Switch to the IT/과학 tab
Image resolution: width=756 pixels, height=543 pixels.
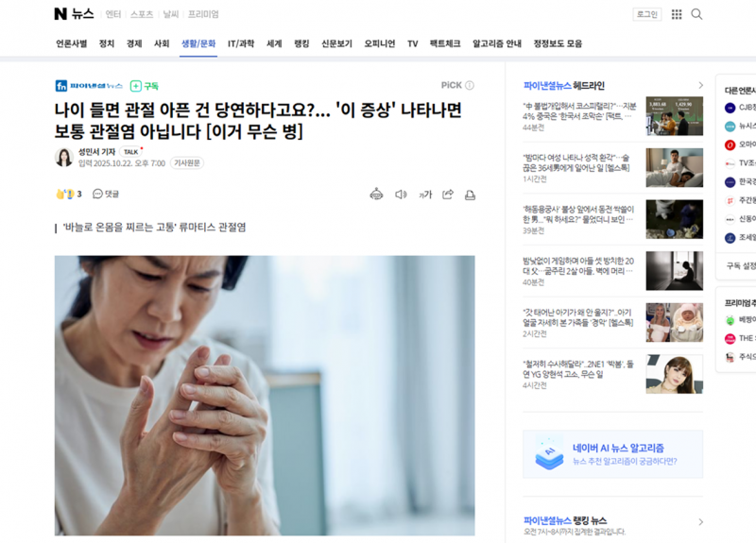point(241,43)
